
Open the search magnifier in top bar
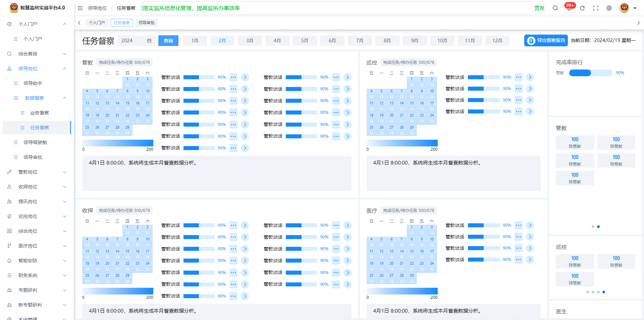555,8
